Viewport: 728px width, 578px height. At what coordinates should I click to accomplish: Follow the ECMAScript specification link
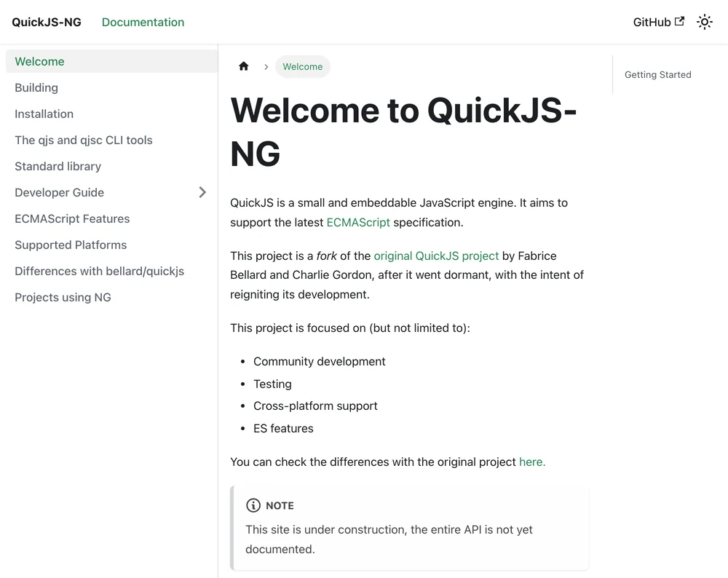[358, 222]
